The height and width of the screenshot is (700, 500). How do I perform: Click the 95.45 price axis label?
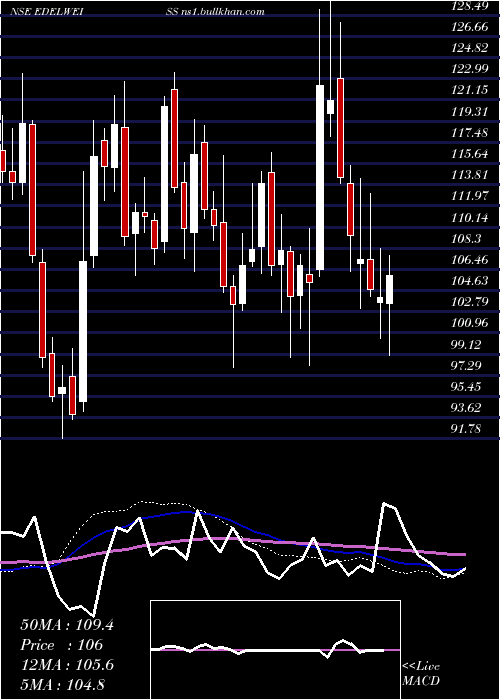coord(467,387)
